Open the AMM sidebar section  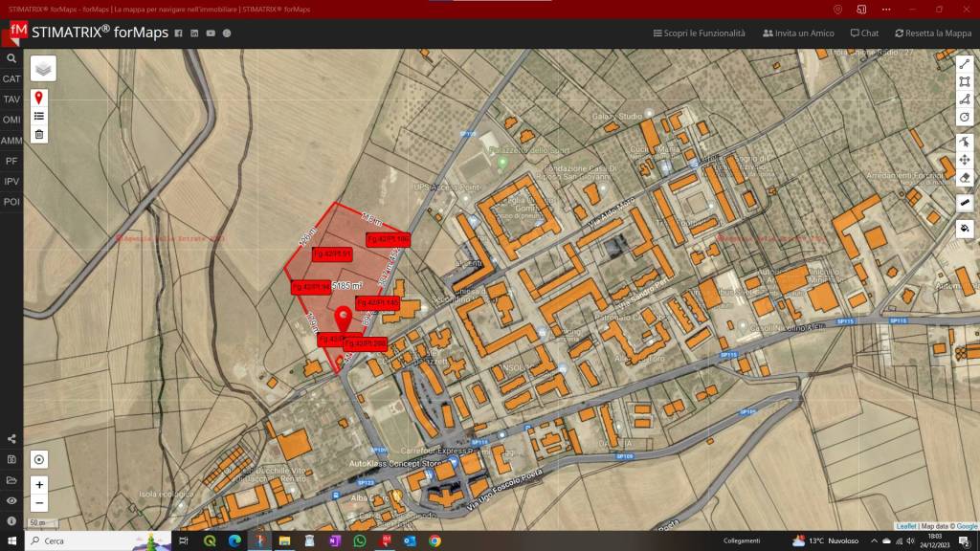coord(11,141)
